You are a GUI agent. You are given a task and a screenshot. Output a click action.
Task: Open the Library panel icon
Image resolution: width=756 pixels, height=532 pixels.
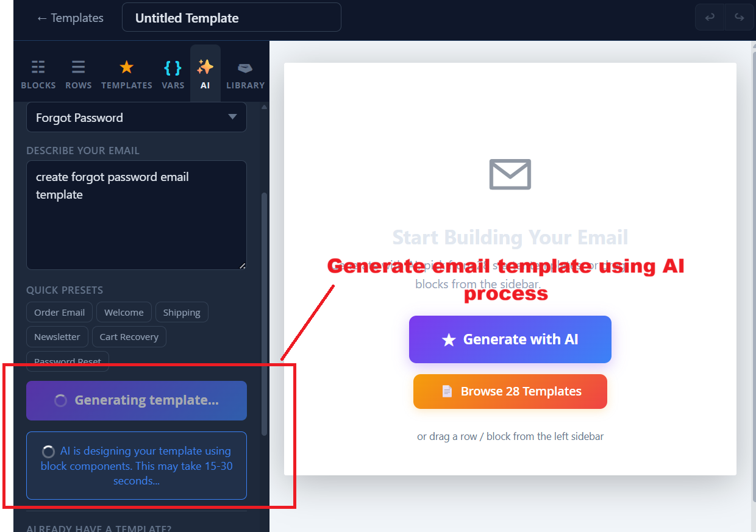coord(245,68)
